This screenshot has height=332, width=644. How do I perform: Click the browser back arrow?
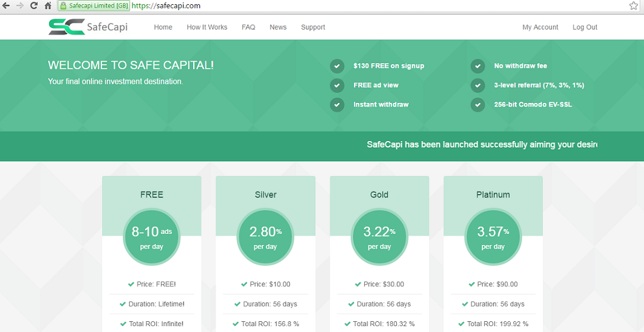click(6, 6)
